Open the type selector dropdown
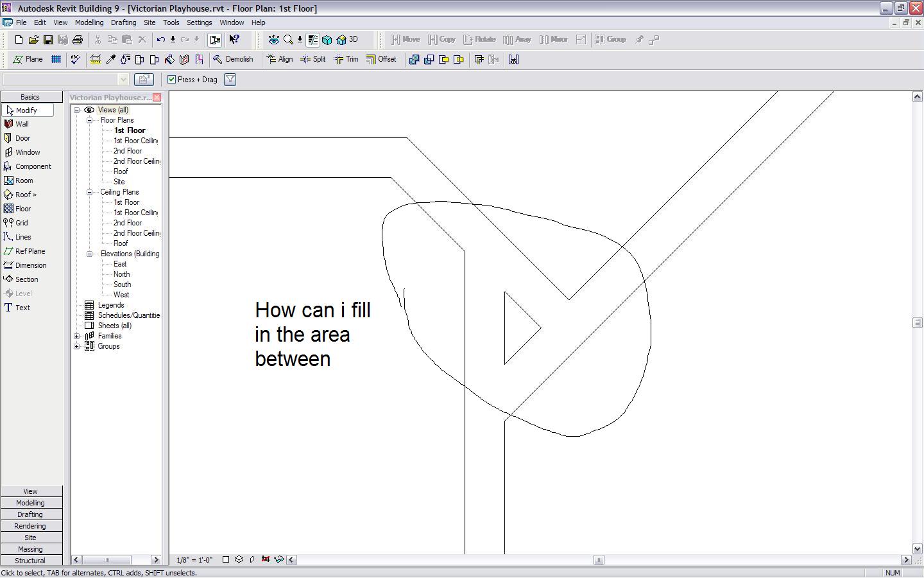The width and height of the screenshot is (924, 578). click(123, 80)
